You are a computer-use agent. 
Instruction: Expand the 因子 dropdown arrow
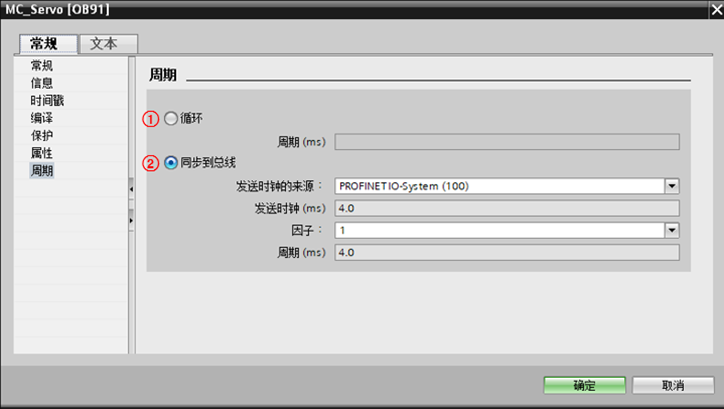[672, 230]
